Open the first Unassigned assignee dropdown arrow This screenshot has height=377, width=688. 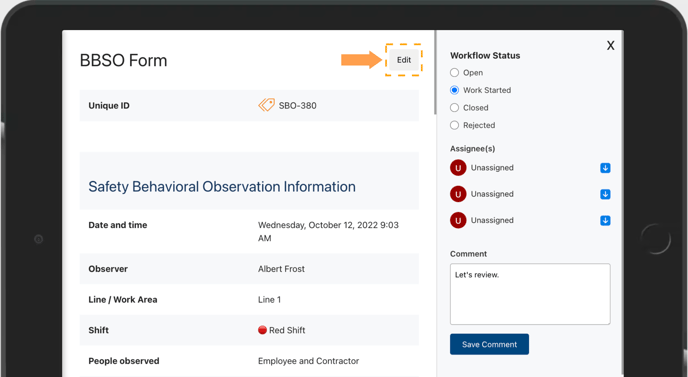tap(605, 168)
